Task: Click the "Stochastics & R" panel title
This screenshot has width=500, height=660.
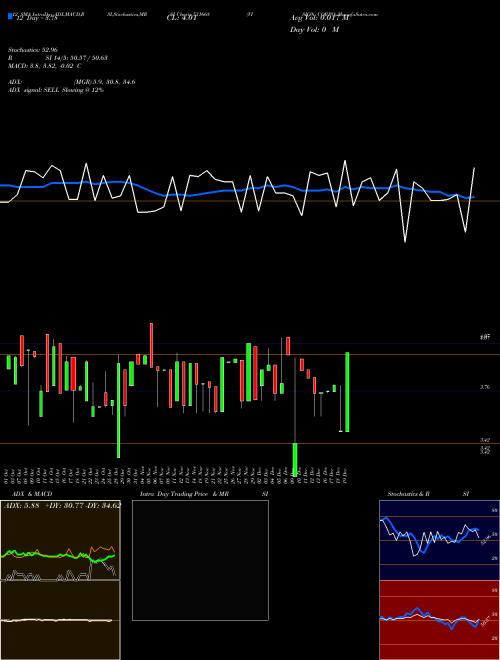Action: [408, 494]
